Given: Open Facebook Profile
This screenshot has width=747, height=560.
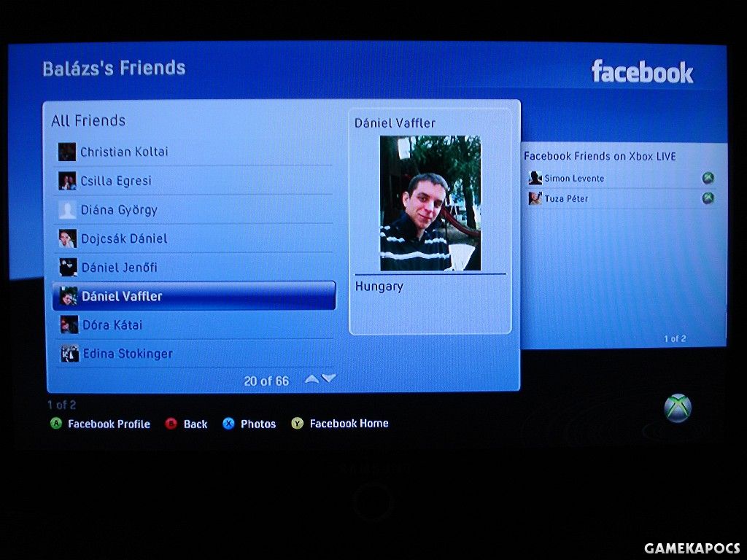Looking at the screenshot, I should pyautogui.click(x=109, y=424).
